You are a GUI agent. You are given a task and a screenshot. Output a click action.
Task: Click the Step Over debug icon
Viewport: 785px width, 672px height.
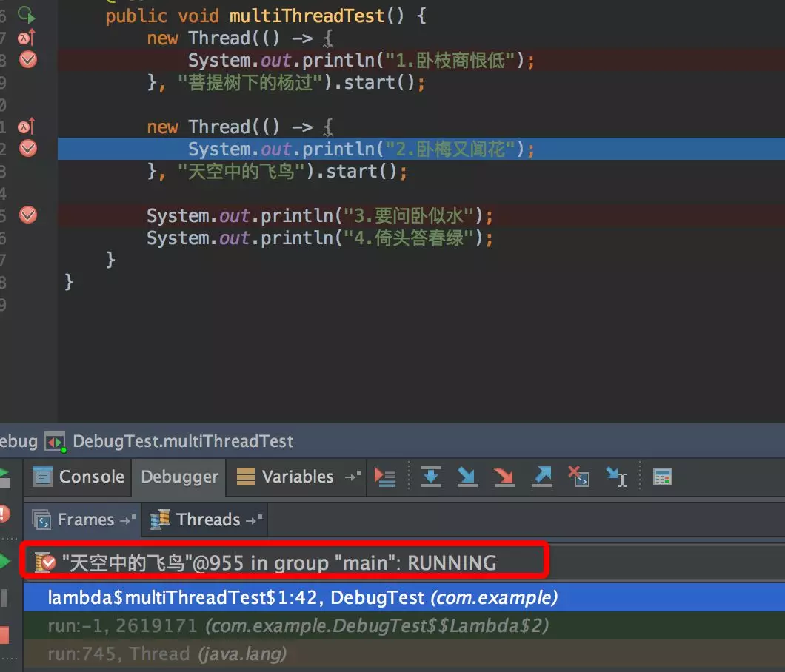[x=430, y=477]
